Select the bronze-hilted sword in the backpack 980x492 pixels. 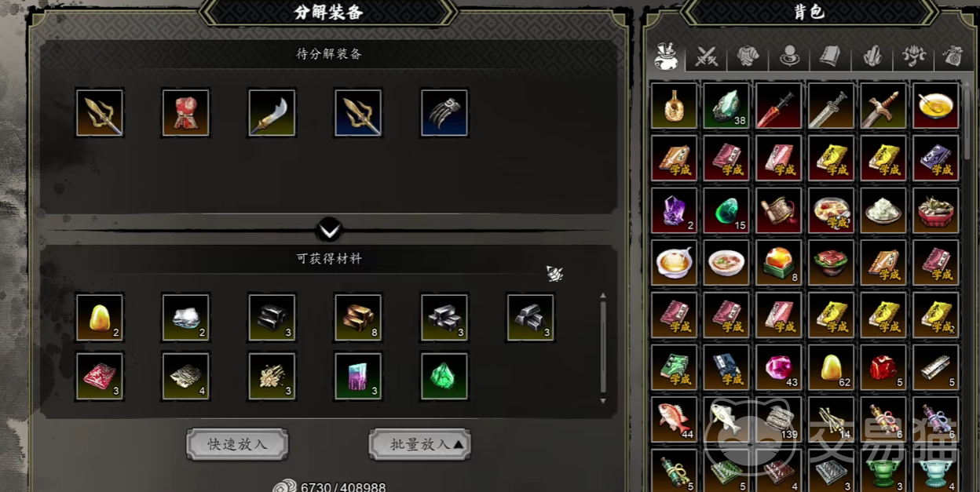coord(883,105)
